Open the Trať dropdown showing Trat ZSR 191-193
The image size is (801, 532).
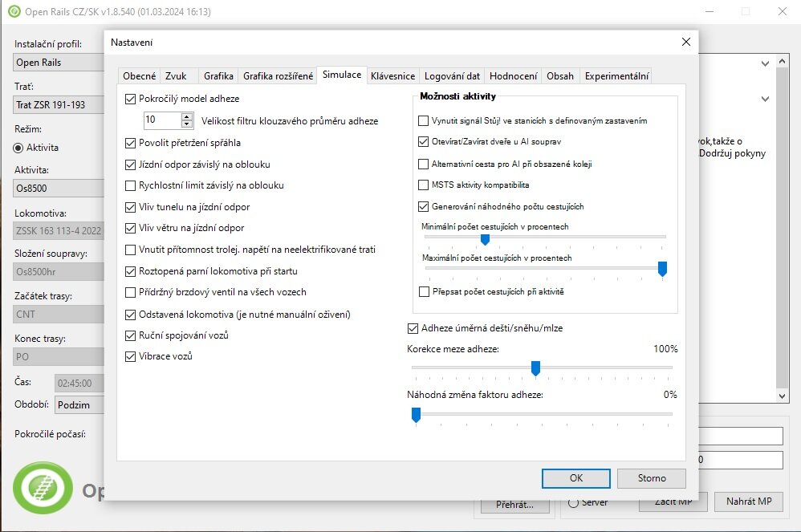(59, 104)
